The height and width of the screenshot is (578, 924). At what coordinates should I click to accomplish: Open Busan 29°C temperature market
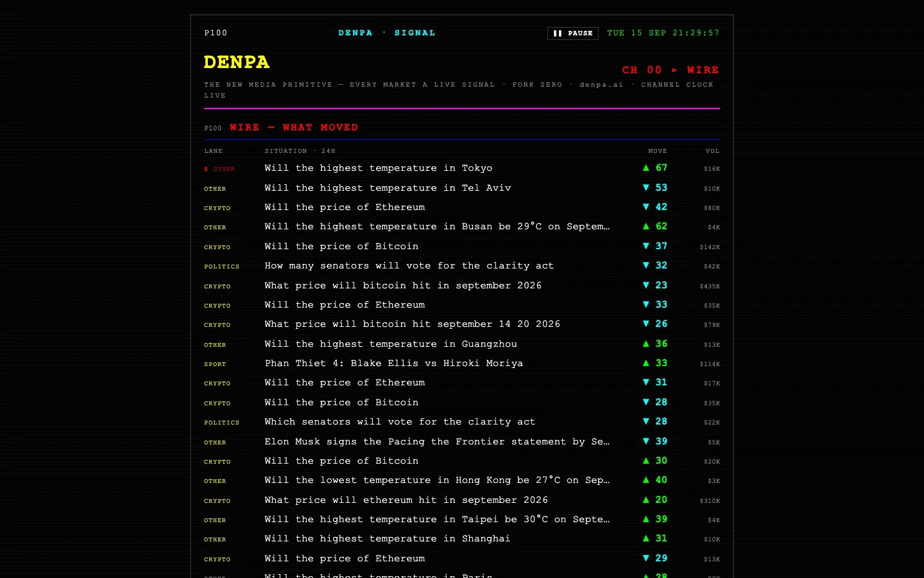click(x=462, y=227)
